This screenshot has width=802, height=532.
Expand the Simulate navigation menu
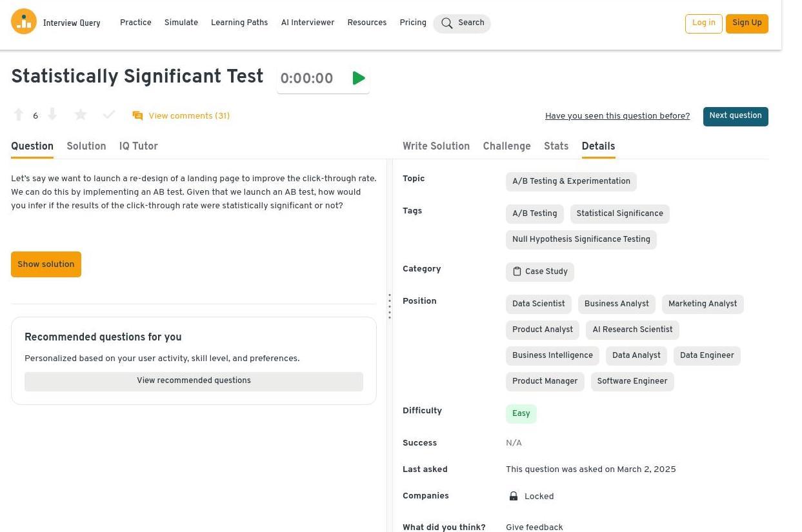click(181, 23)
